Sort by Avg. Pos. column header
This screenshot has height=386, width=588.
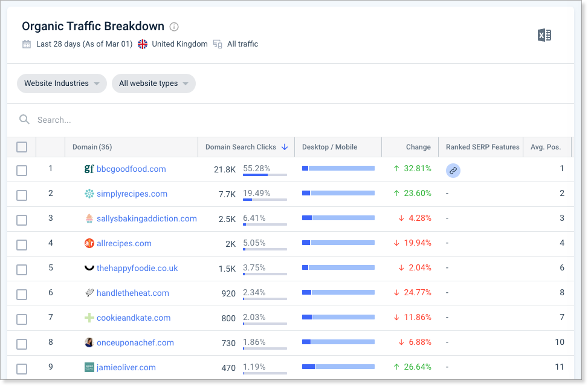[x=546, y=147]
